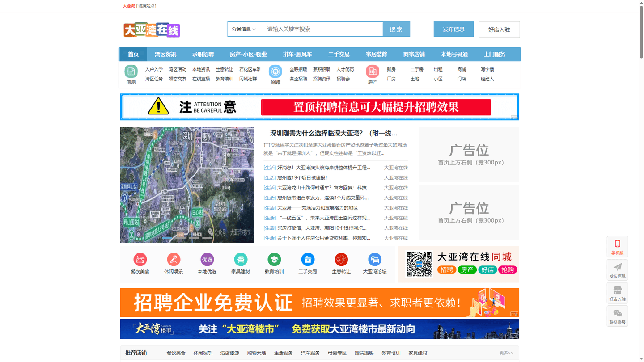The width and height of the screenshot is (644, 362).
Task: Click 切换站点 to switch site
Action: [x=146, y=6]
